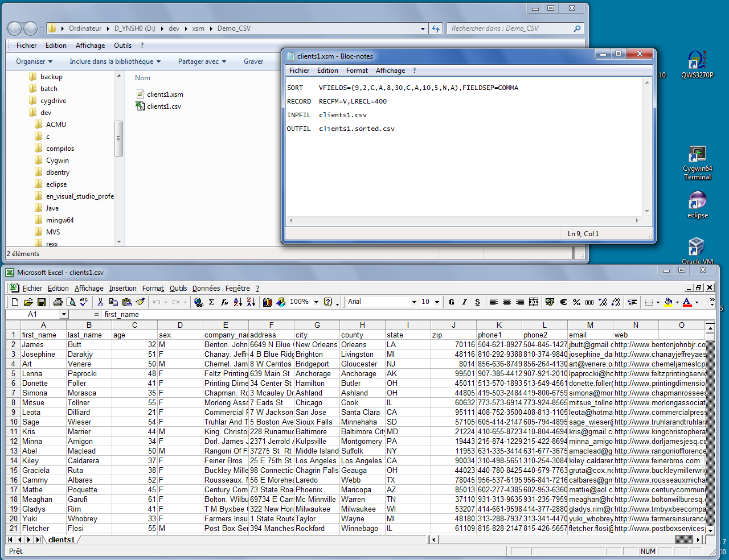Screen dimensions: 729x560
Task: Open the font size dropdown
Action: coord(437,302)
